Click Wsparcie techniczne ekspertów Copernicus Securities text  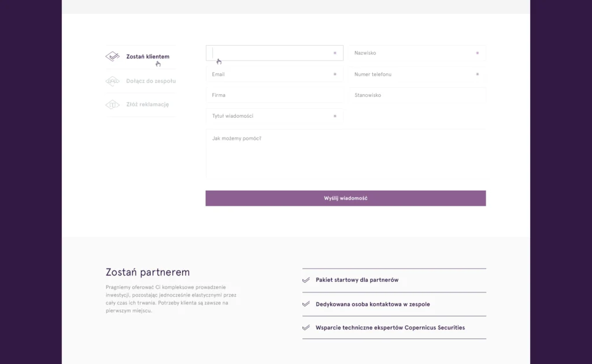[x=390, y=328]
